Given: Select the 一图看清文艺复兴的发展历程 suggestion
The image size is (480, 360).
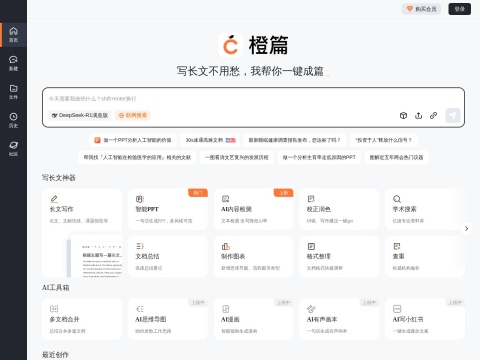Looking at the screenshot, I should 237,157.
